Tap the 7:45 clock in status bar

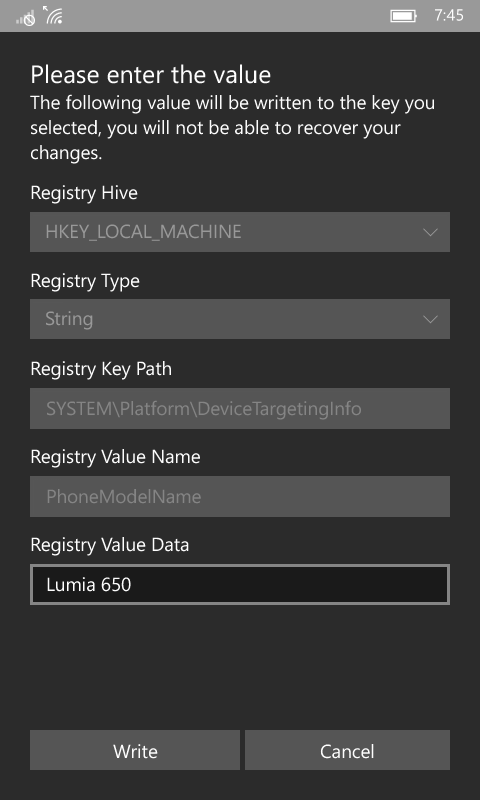tap(449, 16)
